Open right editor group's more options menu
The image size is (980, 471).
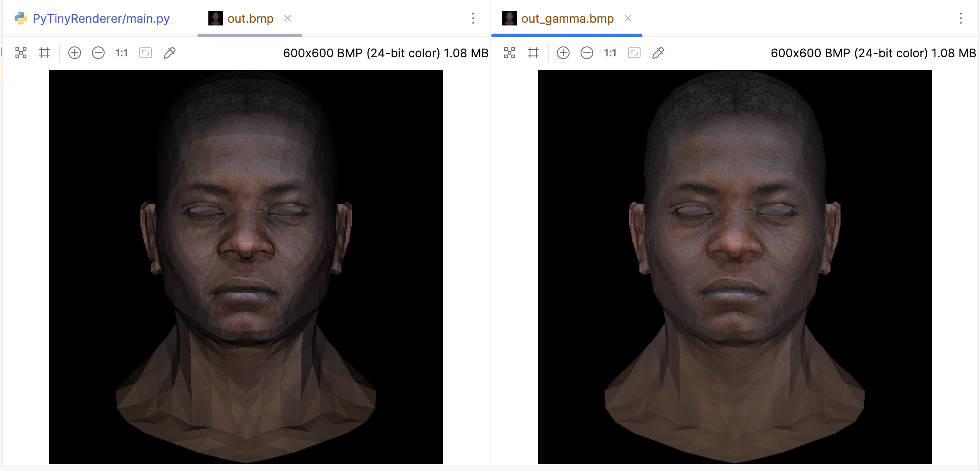pyautogui.click(x=961, y=18)
